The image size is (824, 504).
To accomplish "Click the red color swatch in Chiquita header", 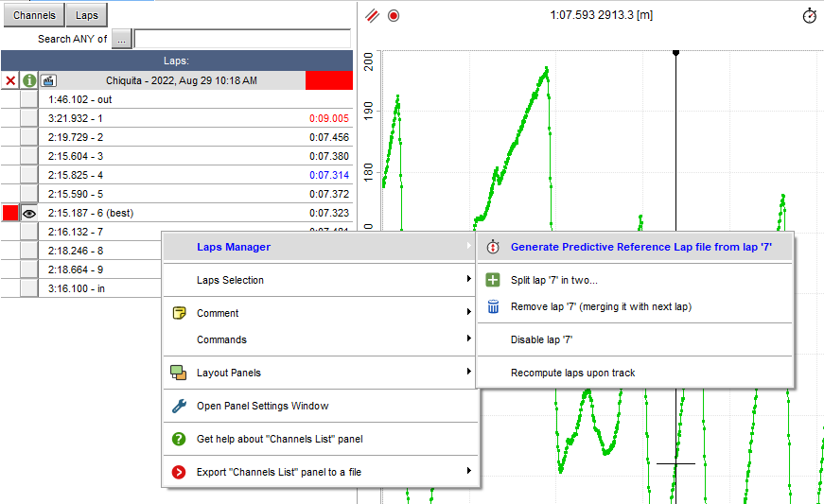I will [329, 81].
